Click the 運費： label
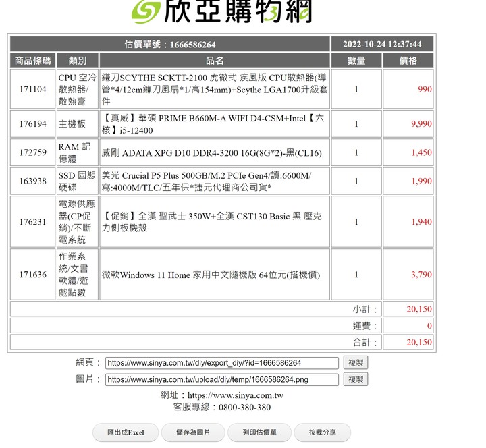The width and height of the screenshot is (486, 448). [x=364, y=326]
